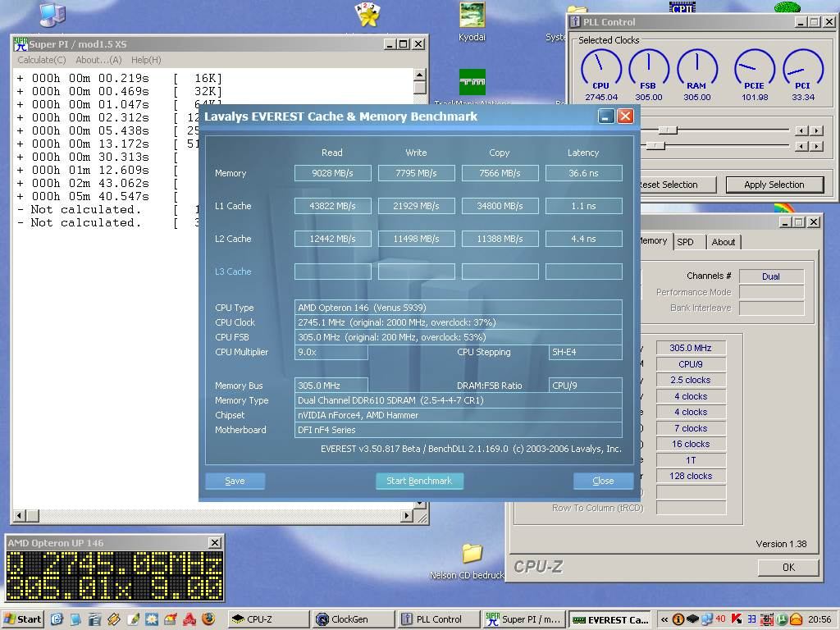Click the red 40 temperature tray icon

pos(720,619)
